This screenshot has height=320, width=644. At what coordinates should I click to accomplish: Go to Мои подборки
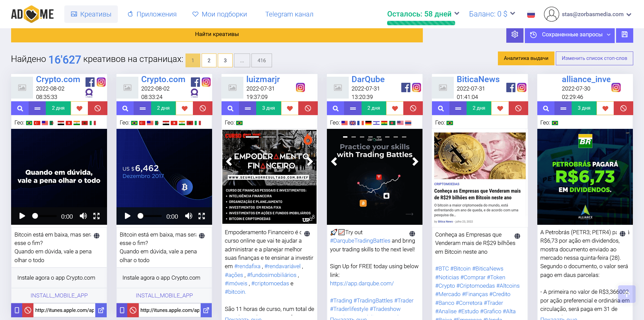coord(219,14)
